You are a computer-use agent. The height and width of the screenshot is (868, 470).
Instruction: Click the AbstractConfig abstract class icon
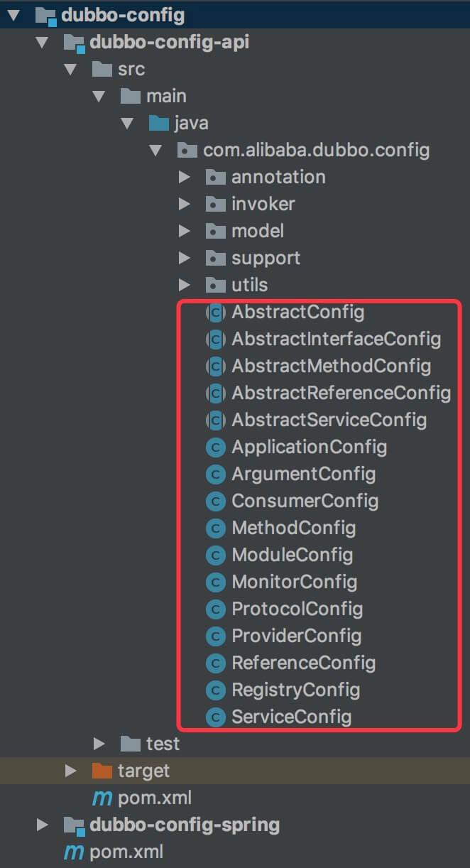tap(215, 312)
